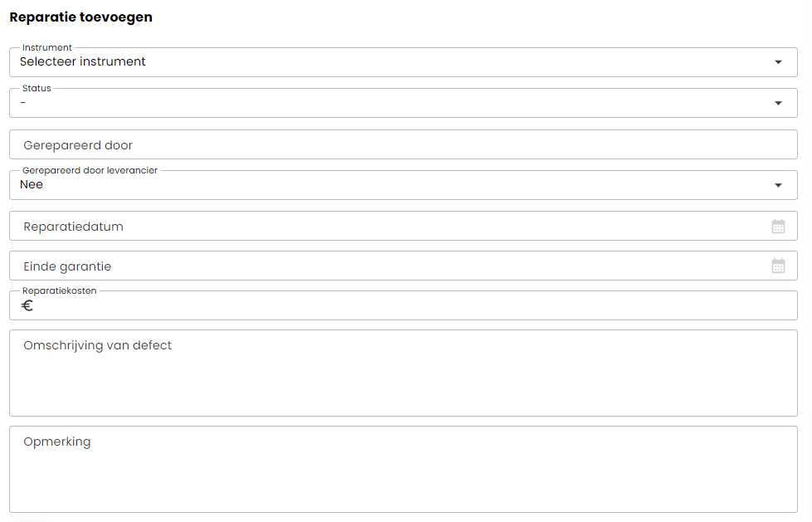Expand the Status dropdown arrow
The width and height of the screenshot is (812, 522).
coord(778,103)
